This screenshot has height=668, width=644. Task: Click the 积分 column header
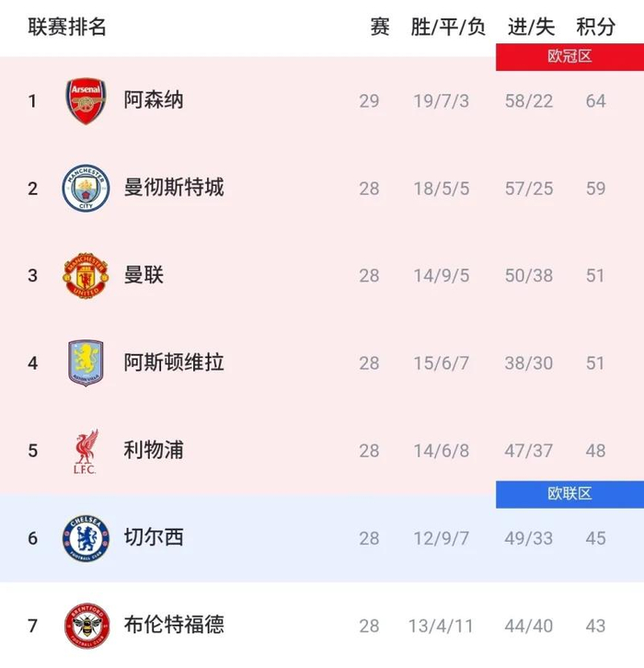pyautogui.click(x=595, y=27)
